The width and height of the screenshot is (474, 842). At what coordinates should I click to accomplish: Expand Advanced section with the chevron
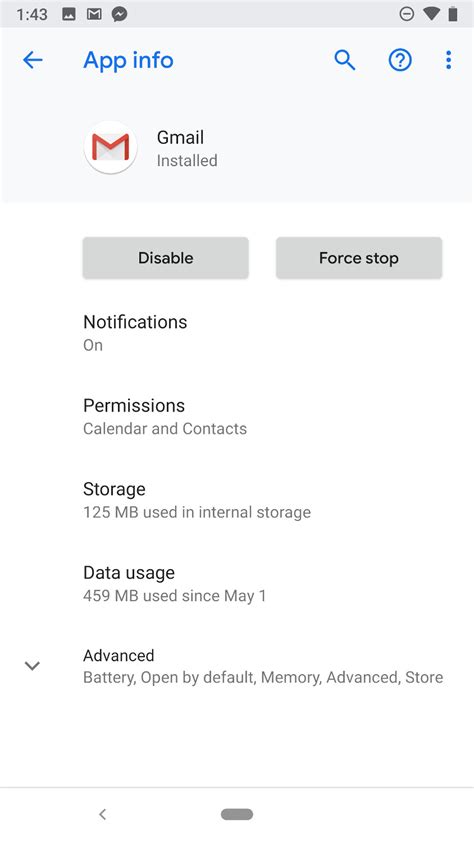(x=32, y=666)
